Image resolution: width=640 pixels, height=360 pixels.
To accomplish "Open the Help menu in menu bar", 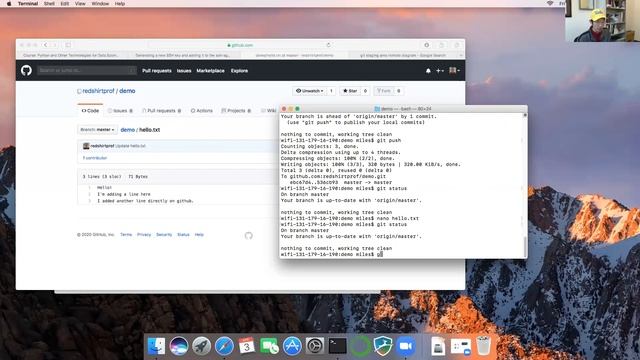I will click(x=120, y=3).
